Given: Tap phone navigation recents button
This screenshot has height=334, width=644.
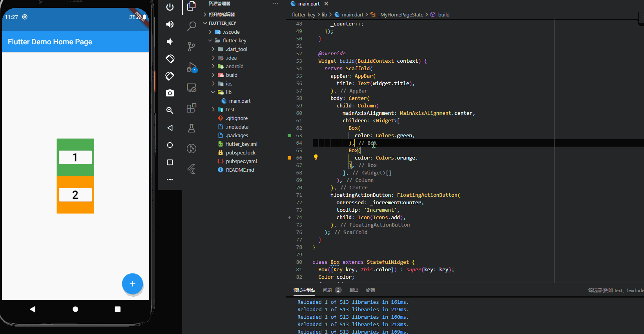Looking at the screenshot, I should pyautogui.click(x=118, y=309).
